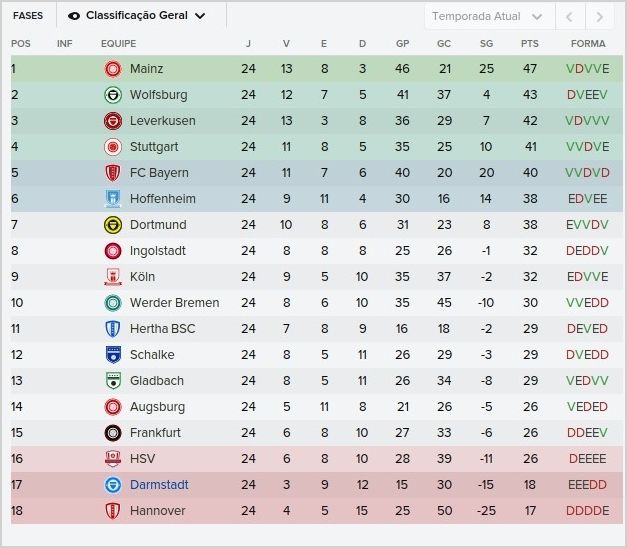Sort table by PTS column header
627x548 pixels.
point(530,44)
